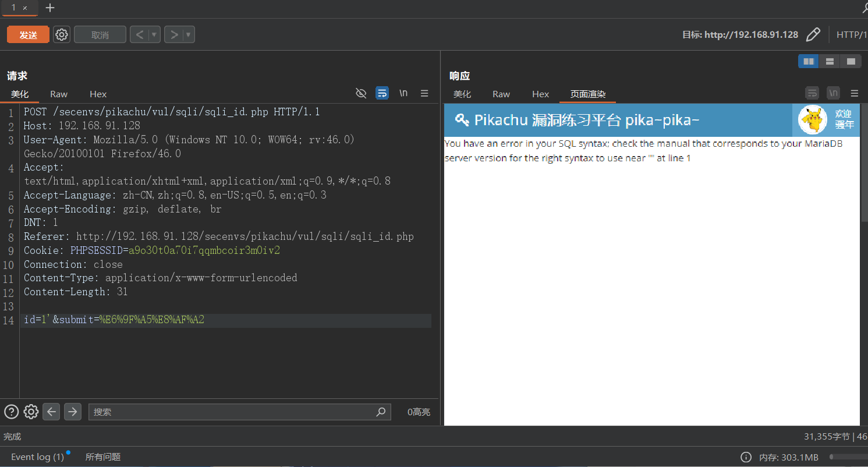Click the info icon next to memory usage
Viewport: 868px width, 467px height.
746,457
